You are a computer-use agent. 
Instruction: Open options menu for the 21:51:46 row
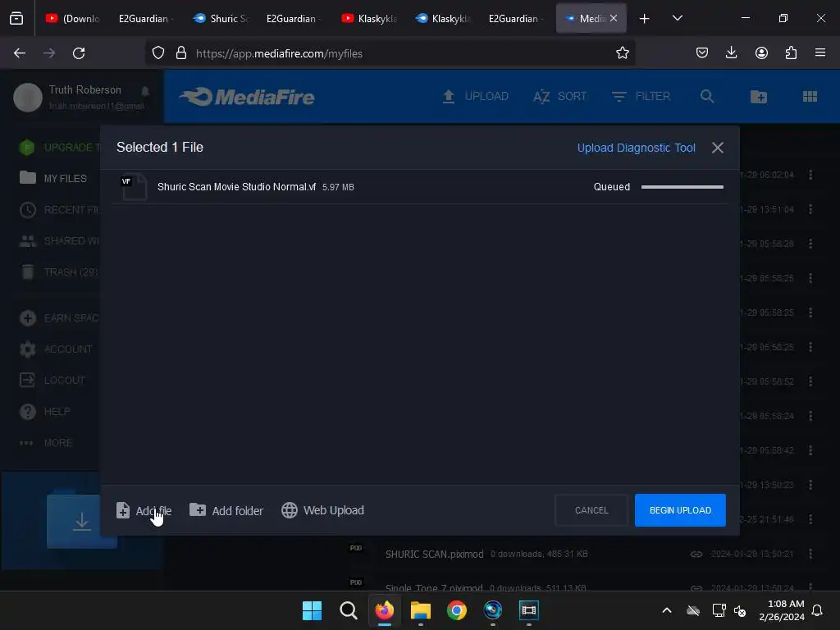click(810, 519)
